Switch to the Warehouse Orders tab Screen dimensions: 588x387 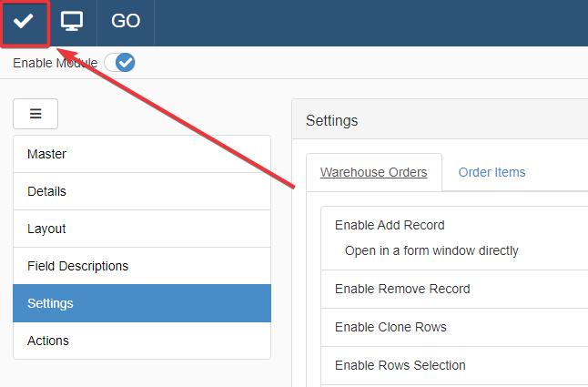tap(373, 172)
